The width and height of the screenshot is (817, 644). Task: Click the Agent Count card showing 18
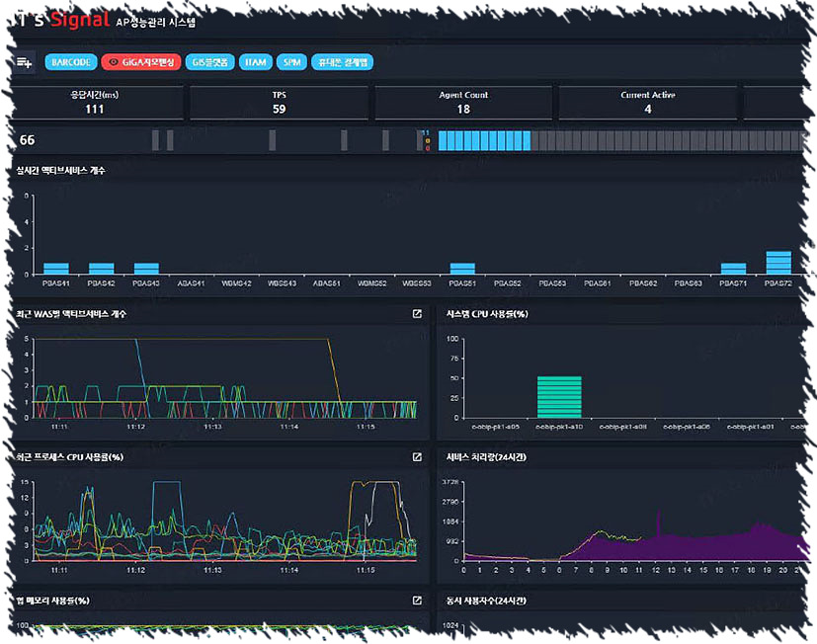[x=463, y=103]
